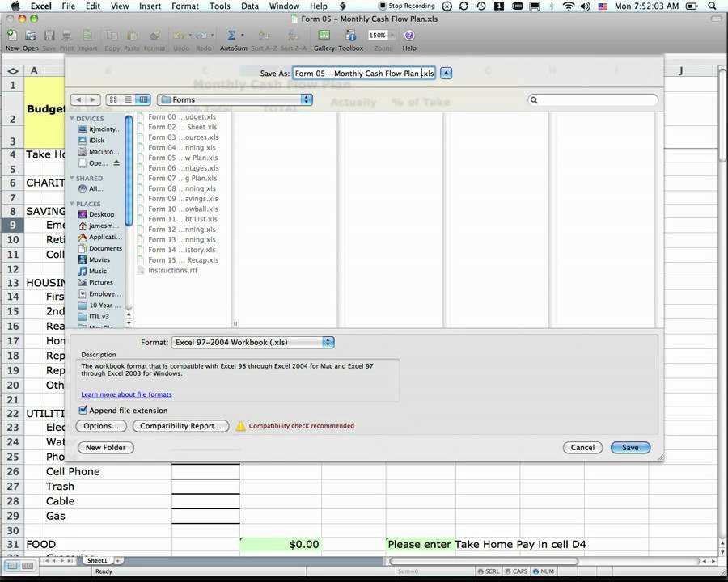Screen dimensions: 728x582
Task: Click the Paste toolbar icon
Action: pos(132,36)
